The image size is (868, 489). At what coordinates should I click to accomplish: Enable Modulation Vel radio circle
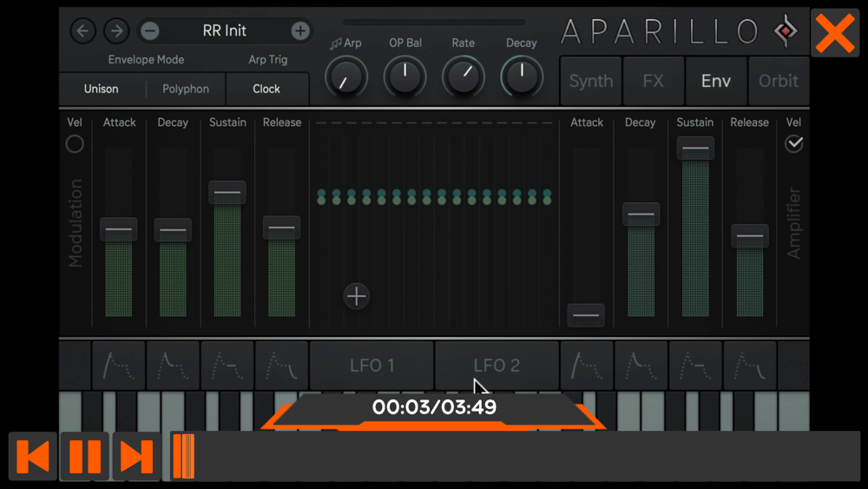coord(75,144)
